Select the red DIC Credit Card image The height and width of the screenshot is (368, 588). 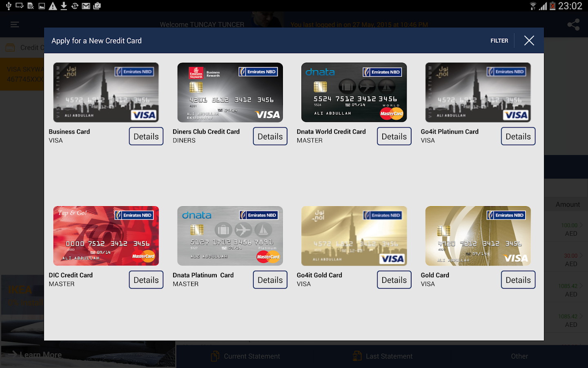click(x=106, y=236)
